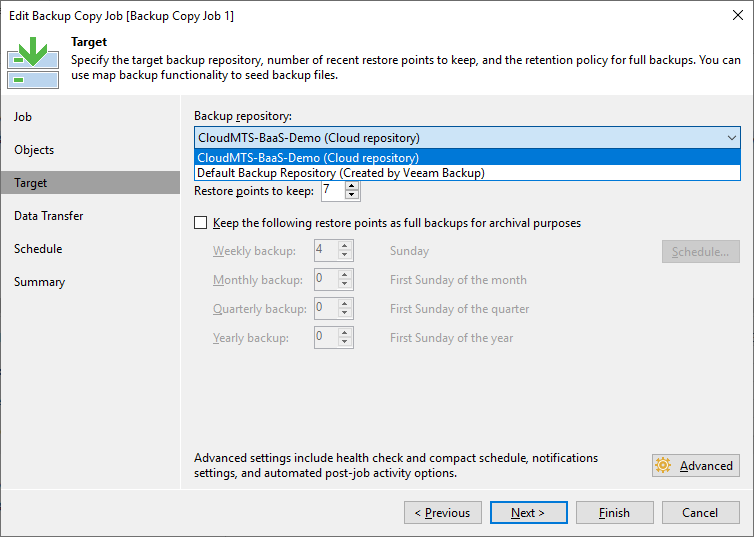Click the restore points to keep field
754x537 pixels.
332,190
